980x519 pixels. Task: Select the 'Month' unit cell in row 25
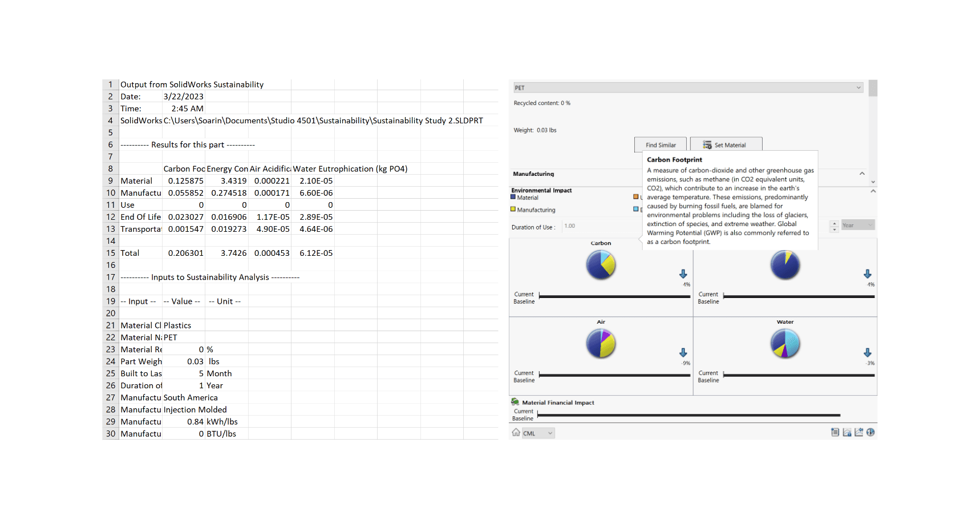click(x=226, y=373)
